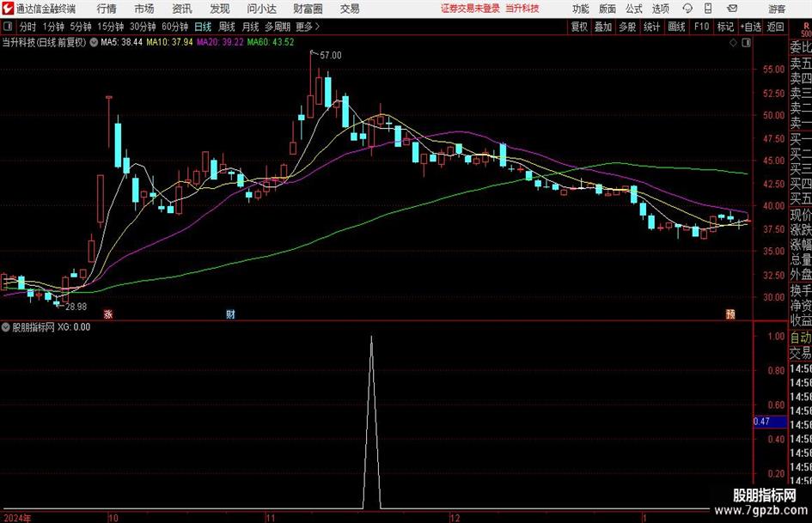The height and width of the screenshot is (523, 812).
Task: Click the R 500 badge at top right
Action: click(x=806, y=29)
